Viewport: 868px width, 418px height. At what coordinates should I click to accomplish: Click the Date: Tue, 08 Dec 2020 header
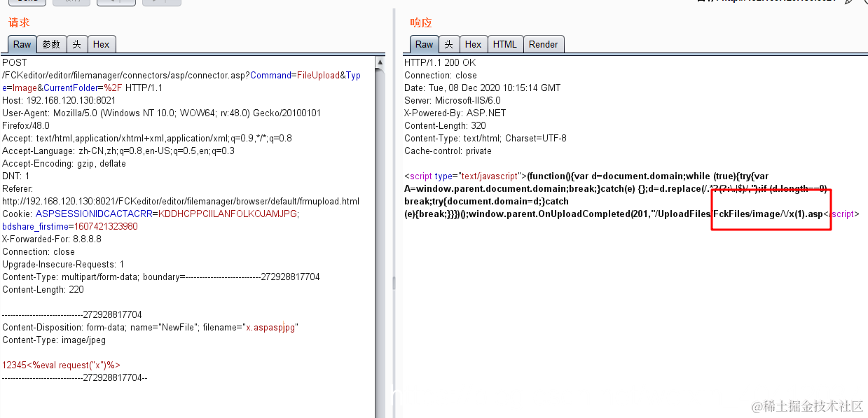click(483, 88)
